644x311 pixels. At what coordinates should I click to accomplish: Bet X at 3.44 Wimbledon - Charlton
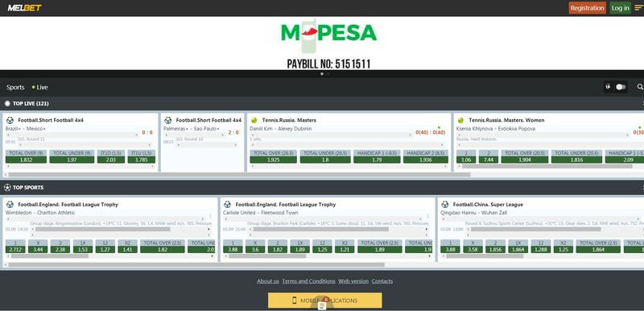point(37,247)
